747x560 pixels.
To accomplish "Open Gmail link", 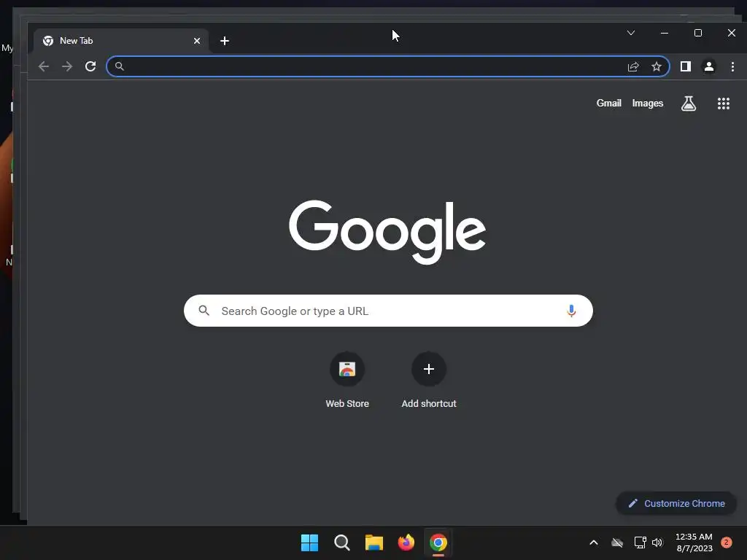I will (x=609, y=103).
